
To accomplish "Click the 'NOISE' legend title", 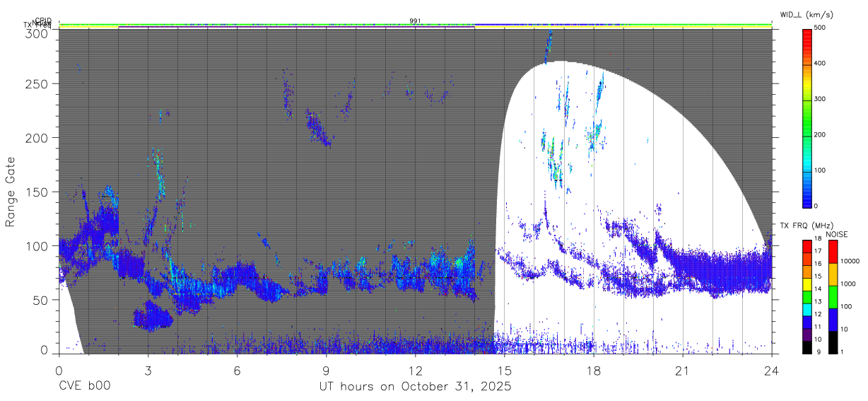I will (836, 234).
